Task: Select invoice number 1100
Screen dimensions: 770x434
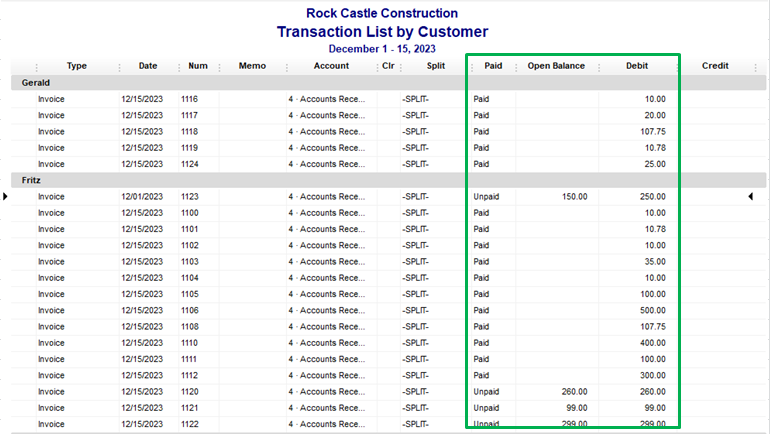Action: [190, 213]
